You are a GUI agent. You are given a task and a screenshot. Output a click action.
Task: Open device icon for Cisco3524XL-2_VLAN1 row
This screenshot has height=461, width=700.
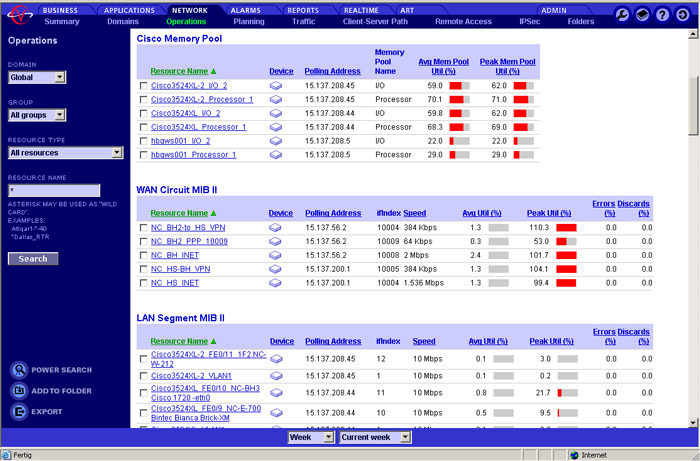click(276, 376)
